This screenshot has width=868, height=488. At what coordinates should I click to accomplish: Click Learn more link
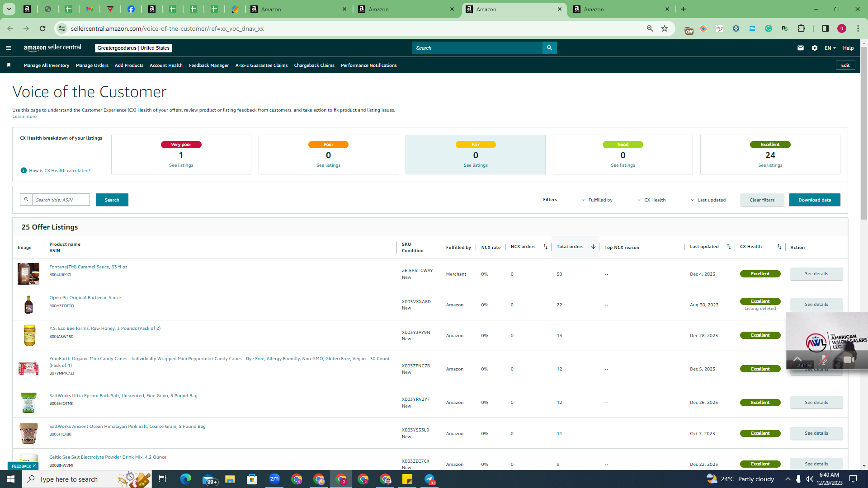(x=24, y=117)
